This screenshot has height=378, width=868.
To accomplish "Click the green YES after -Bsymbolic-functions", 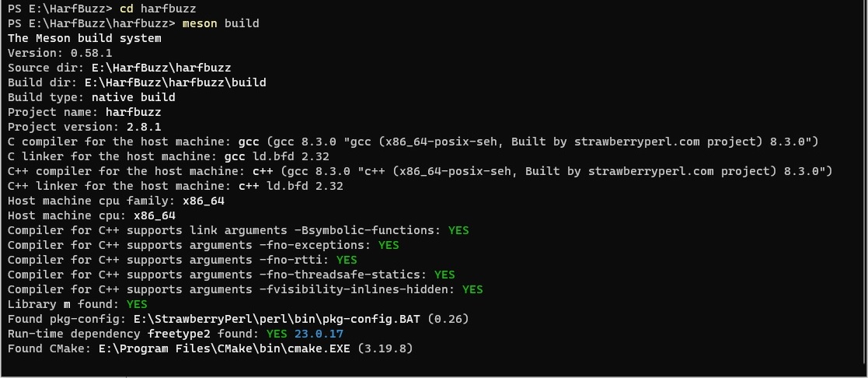I will tap(458, 230).
